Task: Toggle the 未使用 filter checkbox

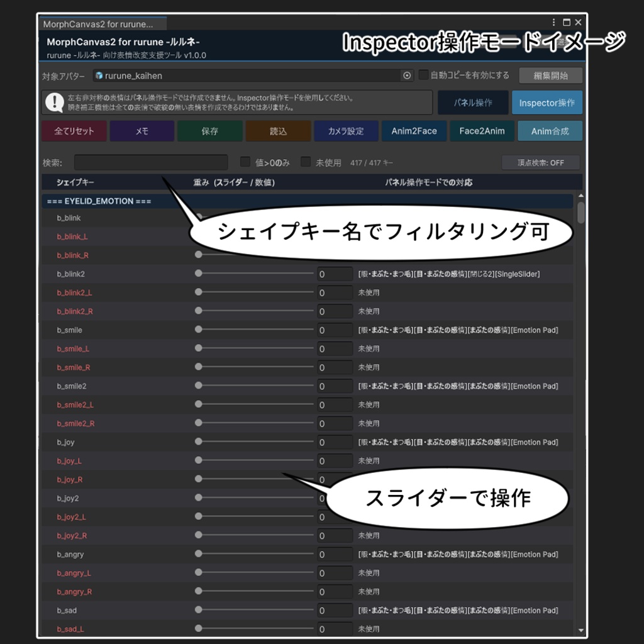Action: click(x=306, y=162)
